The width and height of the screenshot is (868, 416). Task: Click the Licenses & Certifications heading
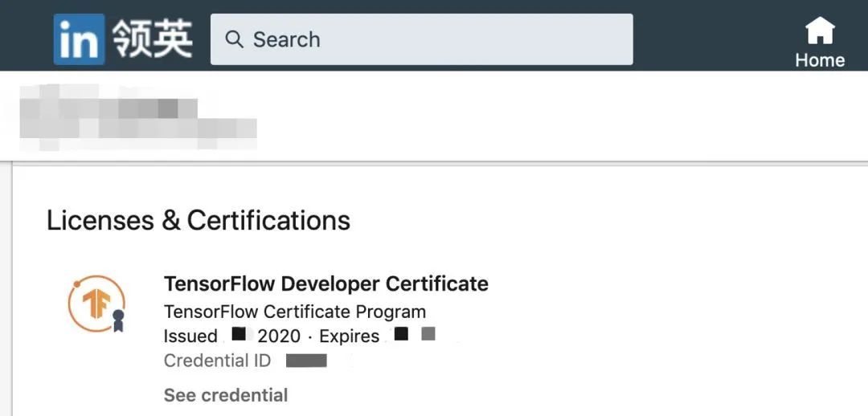pos(199,220)
